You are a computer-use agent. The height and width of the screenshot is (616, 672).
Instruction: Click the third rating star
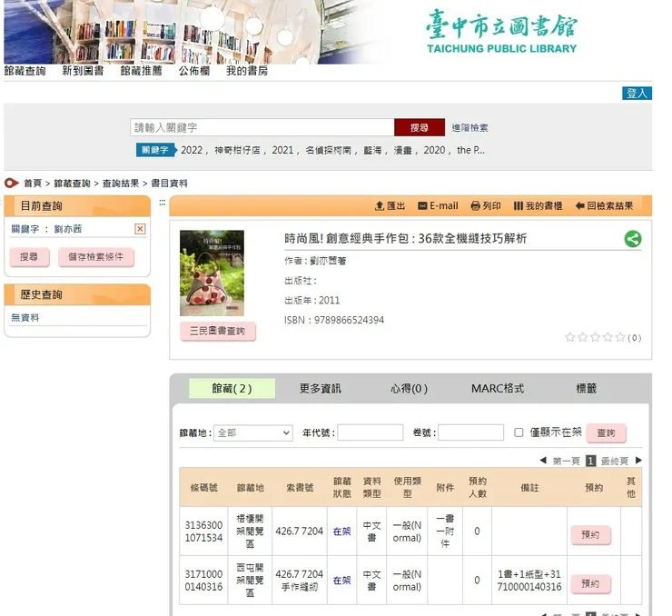[x=595, y=337]
